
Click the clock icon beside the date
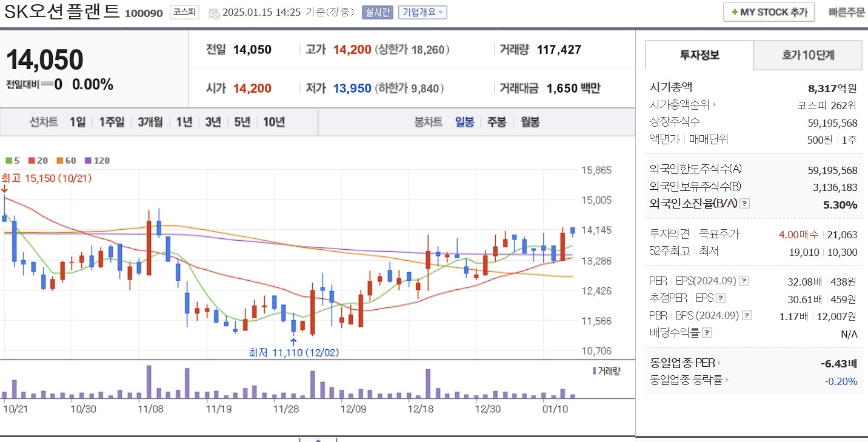214,13
